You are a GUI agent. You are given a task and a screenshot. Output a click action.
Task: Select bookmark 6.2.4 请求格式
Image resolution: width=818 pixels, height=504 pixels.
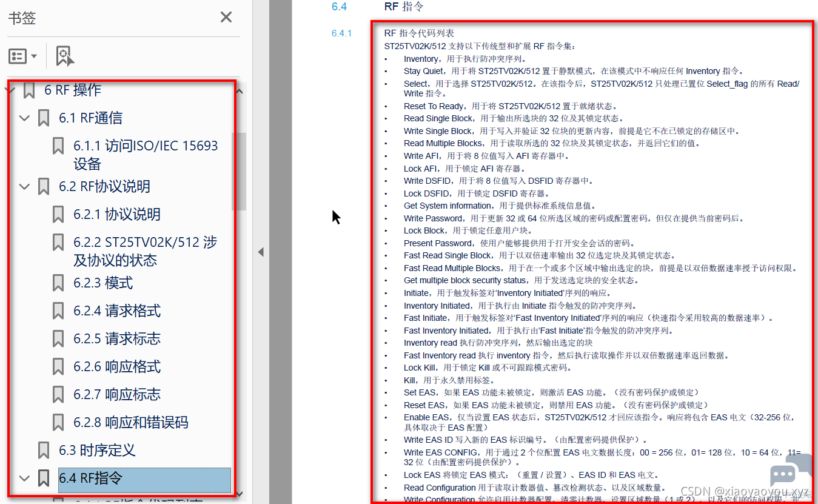click(117, 311)
